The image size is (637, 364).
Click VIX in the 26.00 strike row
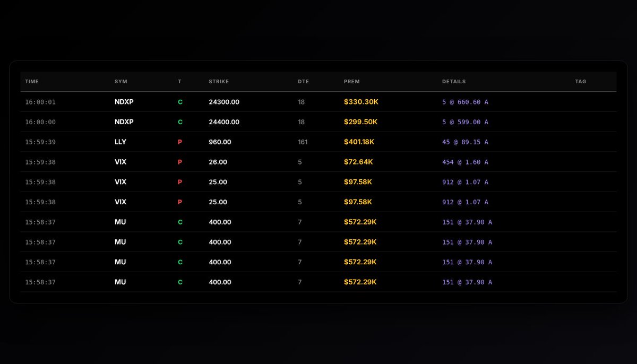pyautogui.click(x=120, y=162)
